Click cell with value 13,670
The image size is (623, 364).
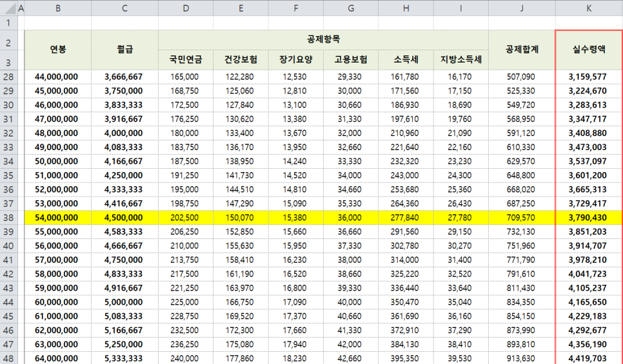click(295, 133)
